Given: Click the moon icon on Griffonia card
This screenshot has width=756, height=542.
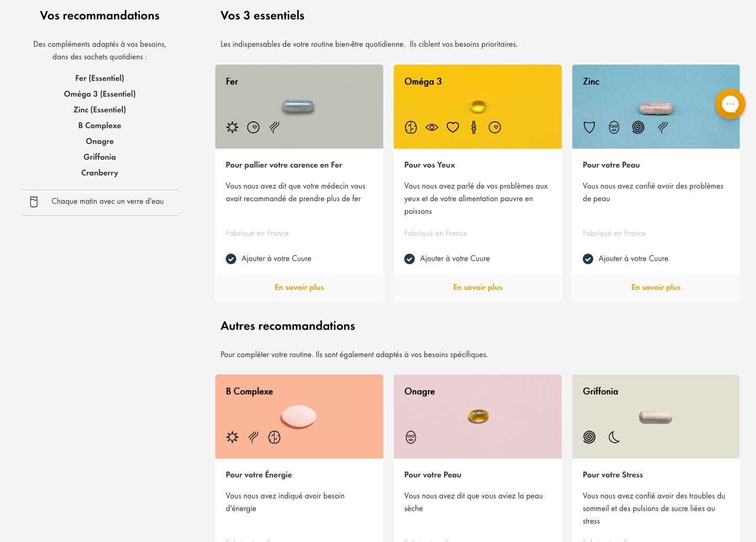Looking at the screenshot, I should [x=614, y=437].
